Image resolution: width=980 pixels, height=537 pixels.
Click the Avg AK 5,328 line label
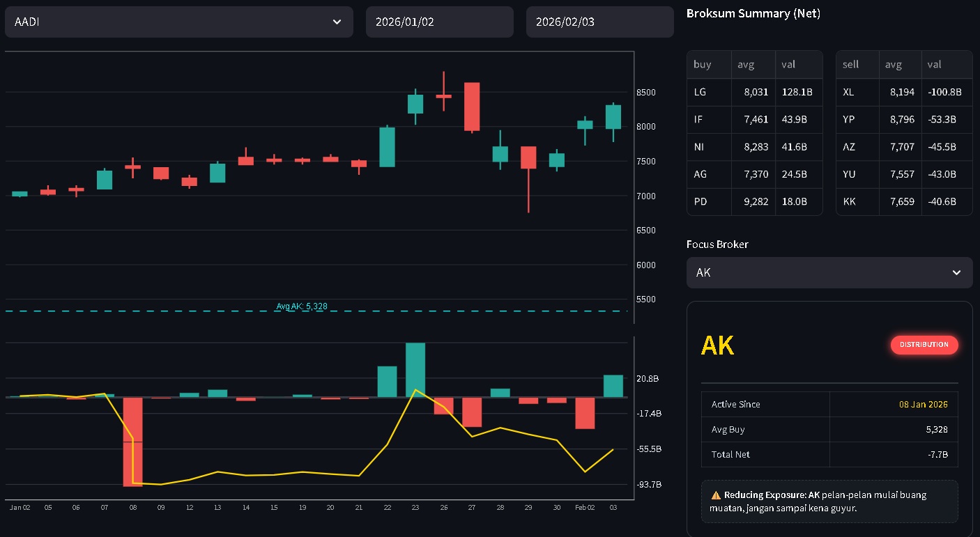302,306
